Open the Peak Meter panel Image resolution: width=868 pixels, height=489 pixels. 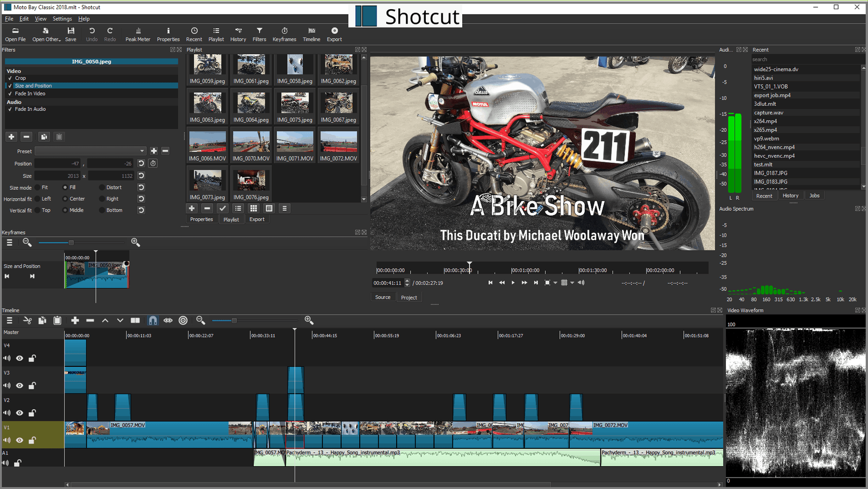click(x=138, y=34)
